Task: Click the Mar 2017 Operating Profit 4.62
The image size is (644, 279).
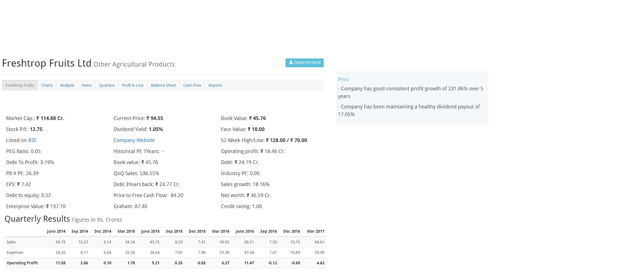Action: 320,263
